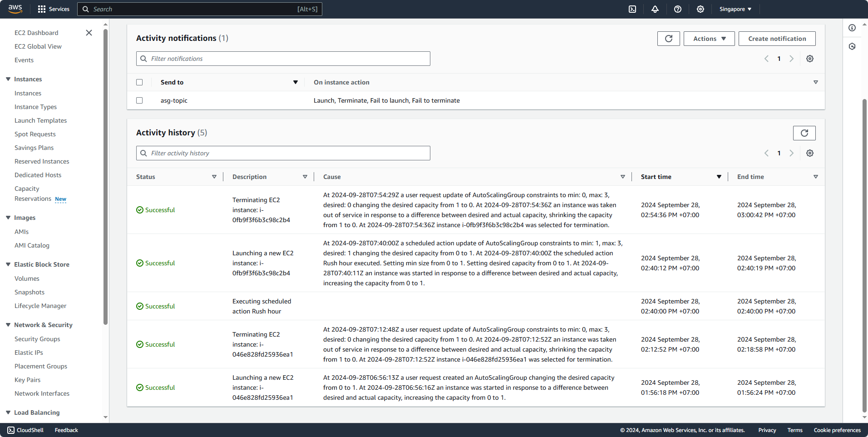
Task: Open the Status column filter dropdown
Action: 214,177
